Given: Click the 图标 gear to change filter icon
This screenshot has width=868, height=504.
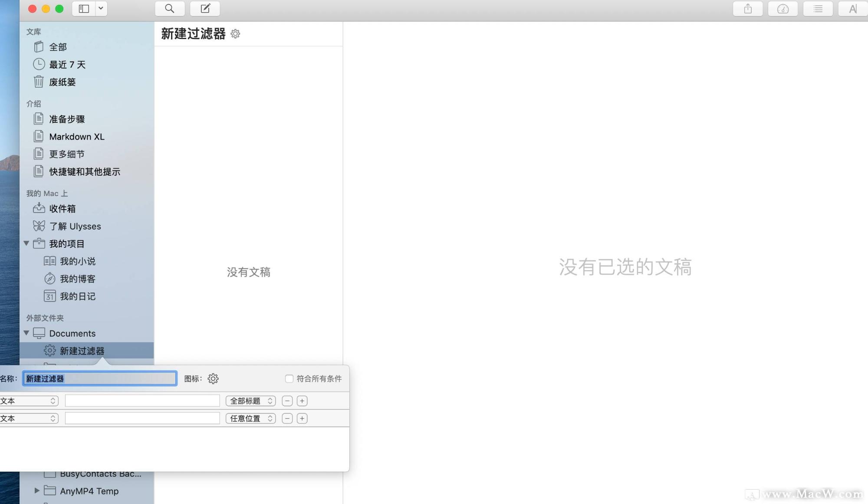Looking at the screenshot, I should [213, 378].
